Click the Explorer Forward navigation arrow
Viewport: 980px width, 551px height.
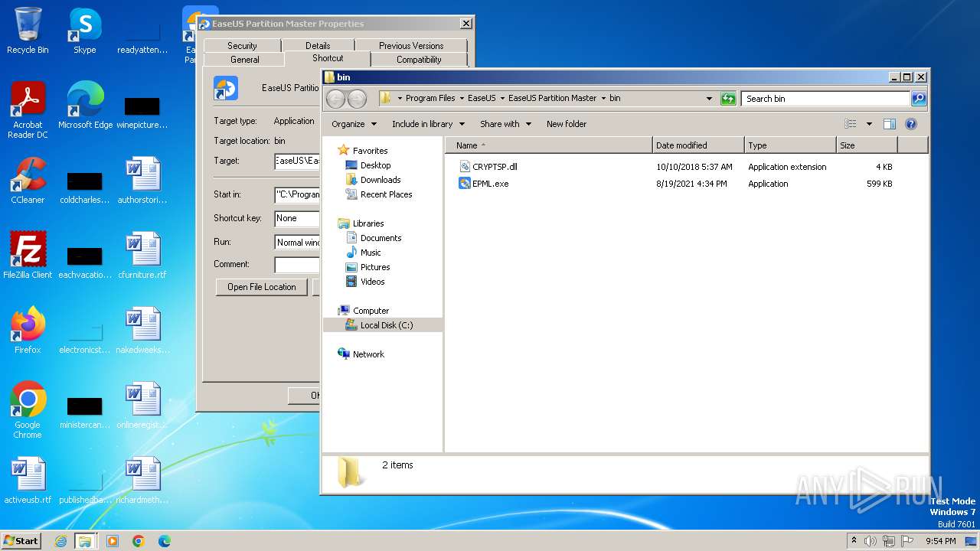point(357,99)
